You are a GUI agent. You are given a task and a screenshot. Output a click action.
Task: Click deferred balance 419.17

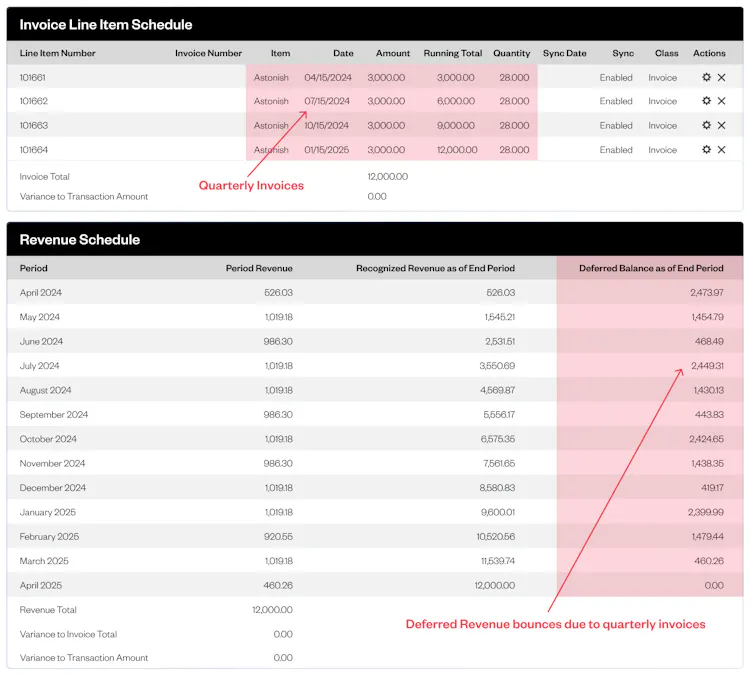click(x=712, y=488)
